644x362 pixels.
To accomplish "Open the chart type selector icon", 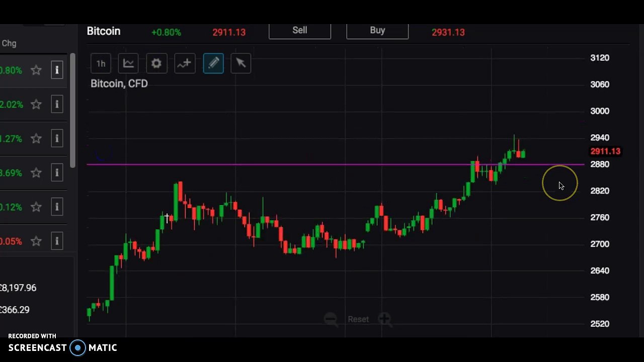I will [128, 63].
